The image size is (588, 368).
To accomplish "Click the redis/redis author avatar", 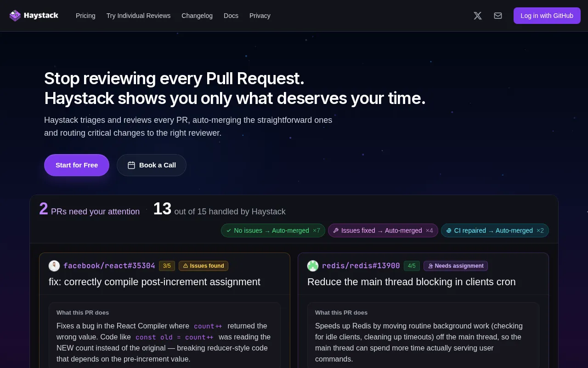I will point(313,266).
